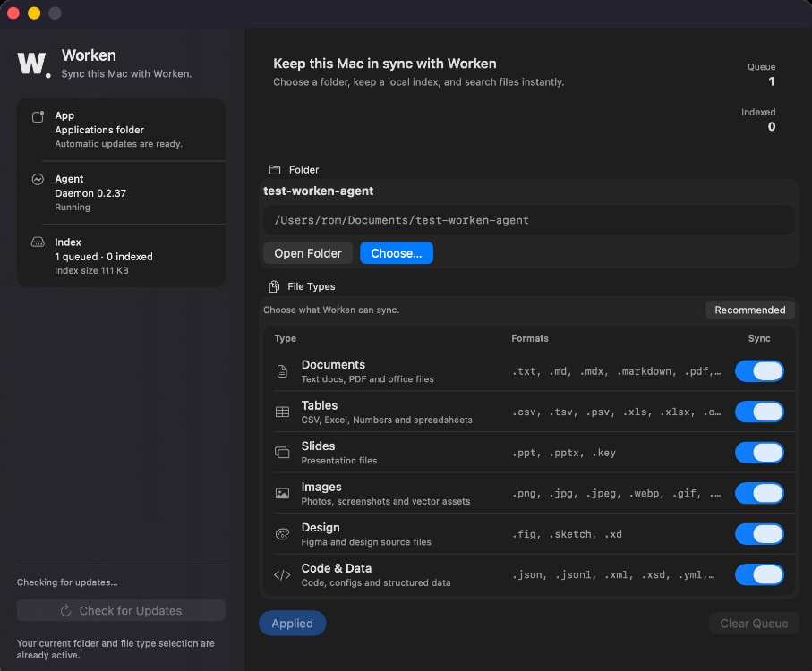Screen dimensions: 812x671
Task: Click the Daemon 0.2.37 version text
Action: coord(90,193)
